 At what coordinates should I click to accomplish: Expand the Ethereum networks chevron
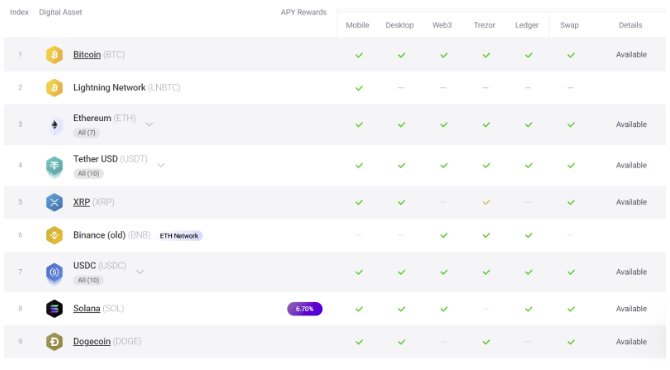149,124
